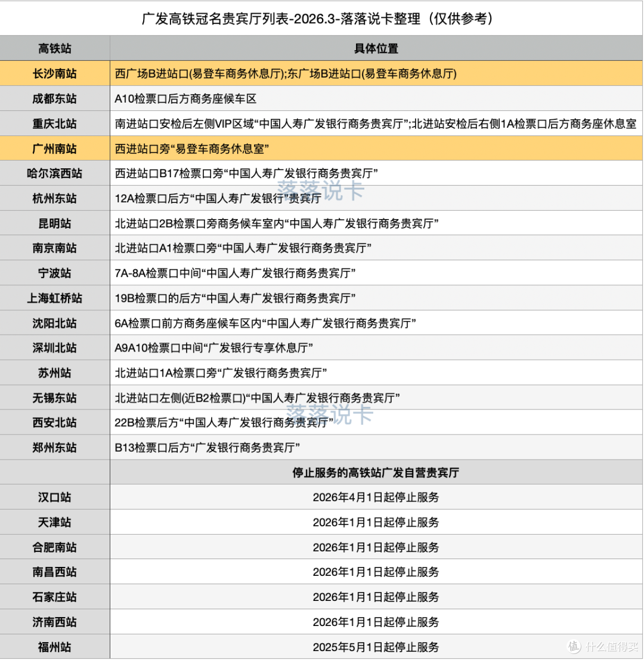The width and height of the screenshot is (644, 660).
Task: Select the 北进站口A1检票口旁 location cell
Action: 376,248
